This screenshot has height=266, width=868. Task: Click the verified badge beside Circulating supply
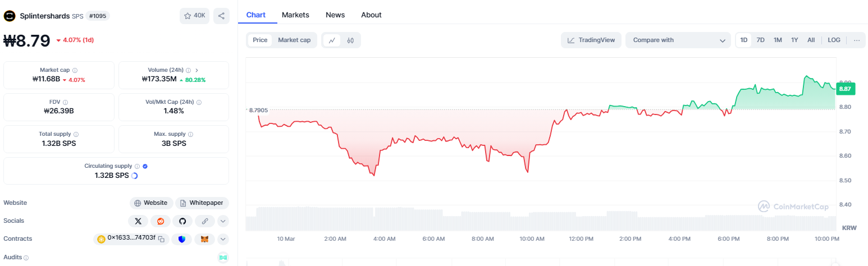(145, 166)
